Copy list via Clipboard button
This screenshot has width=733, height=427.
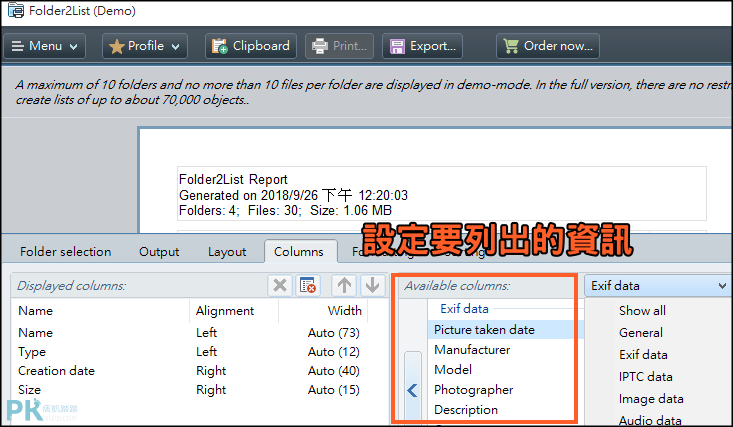click(251, 46)
